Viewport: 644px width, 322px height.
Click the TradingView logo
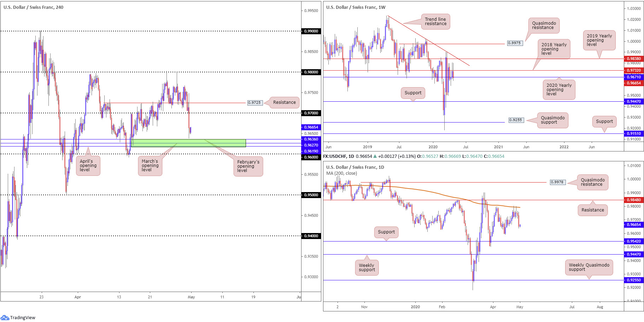(18, 317)
